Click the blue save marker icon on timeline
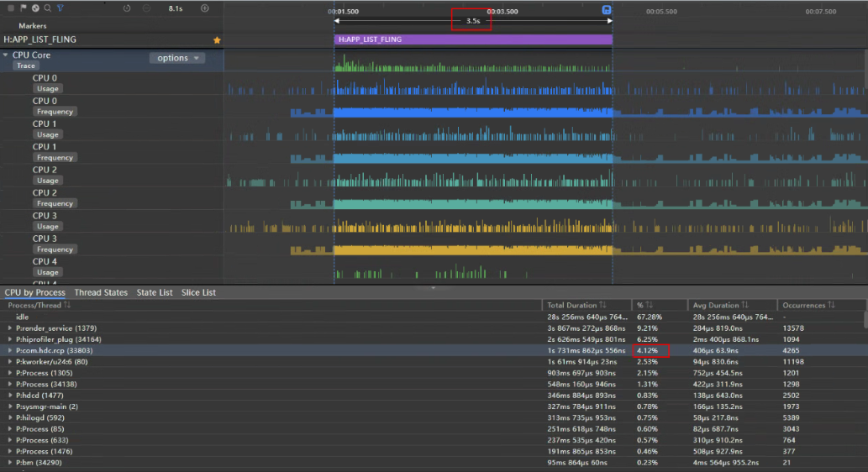The image size is (868, 472). pyautogui.click(x=607, y=10)
